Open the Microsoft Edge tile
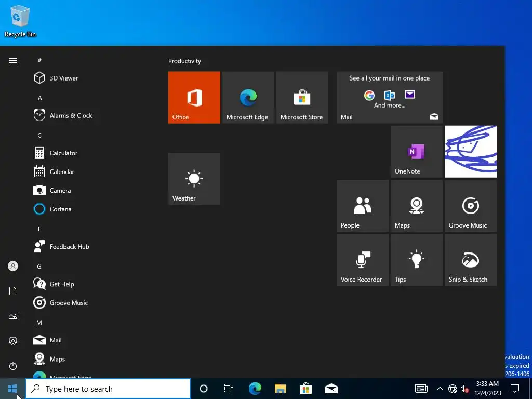The height and width of the screenshot is (399, 532). (x=248, y=97)
